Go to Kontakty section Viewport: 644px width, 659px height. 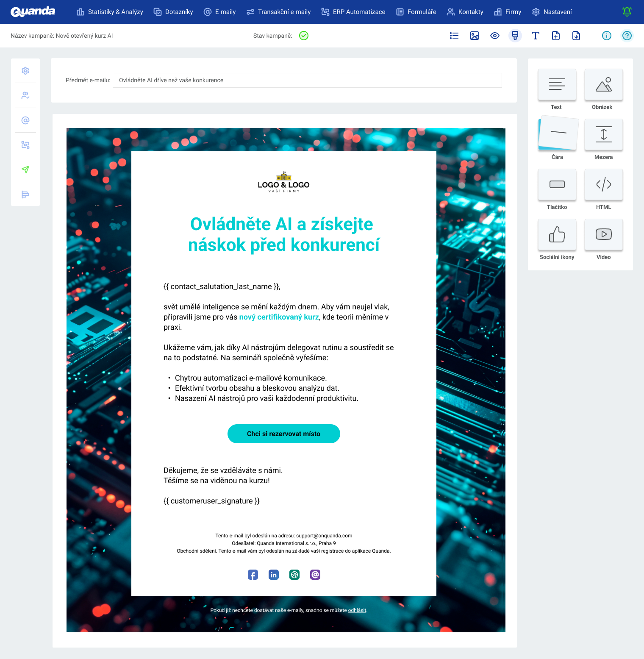(x=465, y=12)
